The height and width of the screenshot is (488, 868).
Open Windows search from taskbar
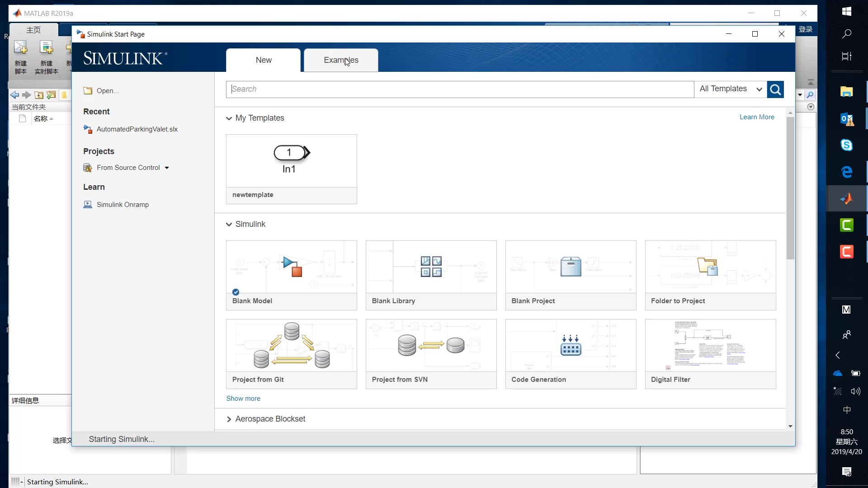pos(847,34)
